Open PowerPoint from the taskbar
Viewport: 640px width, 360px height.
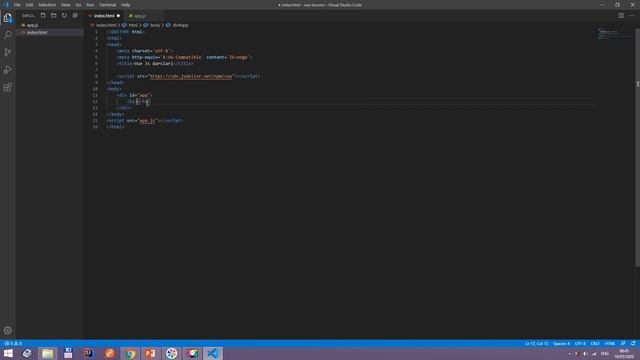(151, 353)
